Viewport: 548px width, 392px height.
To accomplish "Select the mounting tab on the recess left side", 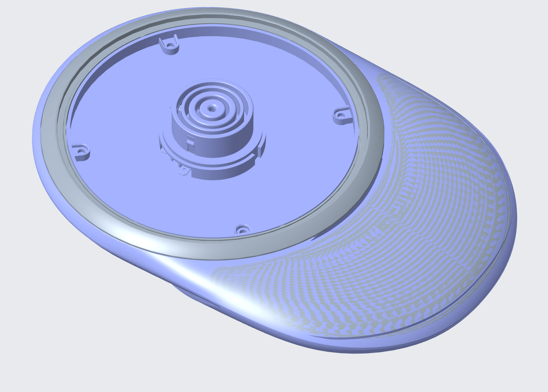I will coord(80,152).
